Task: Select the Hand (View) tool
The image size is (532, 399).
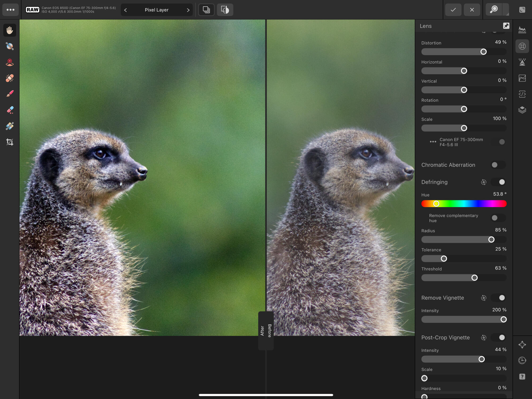Action: tap(10, 30)
